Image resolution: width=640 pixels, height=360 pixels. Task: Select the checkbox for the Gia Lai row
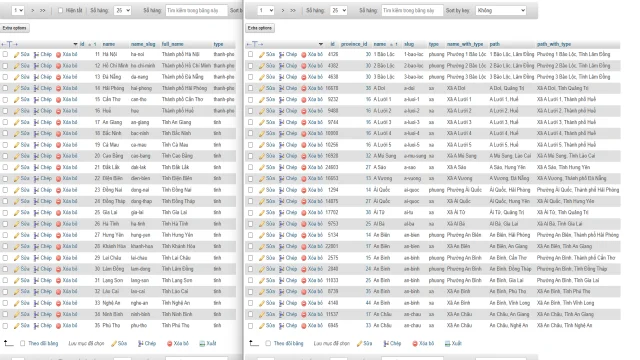pos(5,213)
